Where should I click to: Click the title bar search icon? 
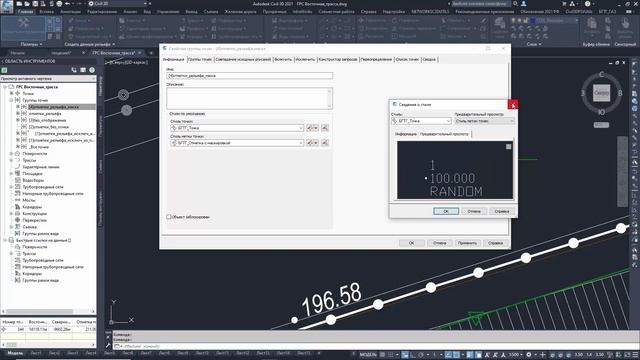tap(516, 4)
